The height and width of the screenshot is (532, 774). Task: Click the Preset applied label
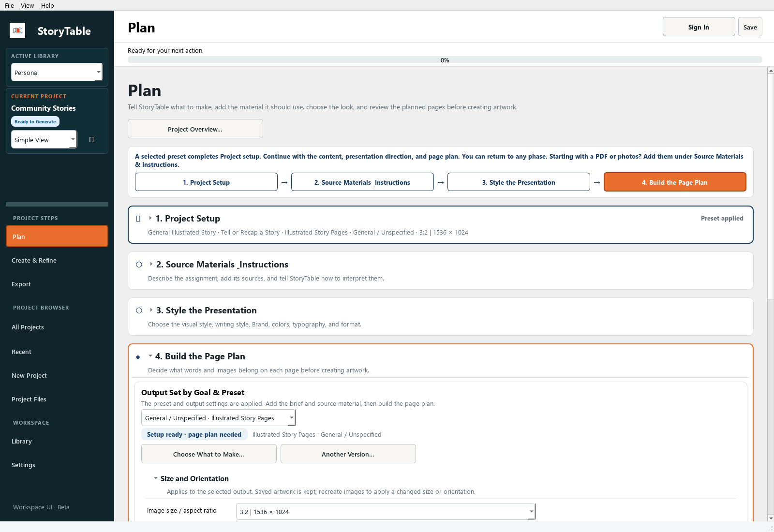[x=722, y=218]
